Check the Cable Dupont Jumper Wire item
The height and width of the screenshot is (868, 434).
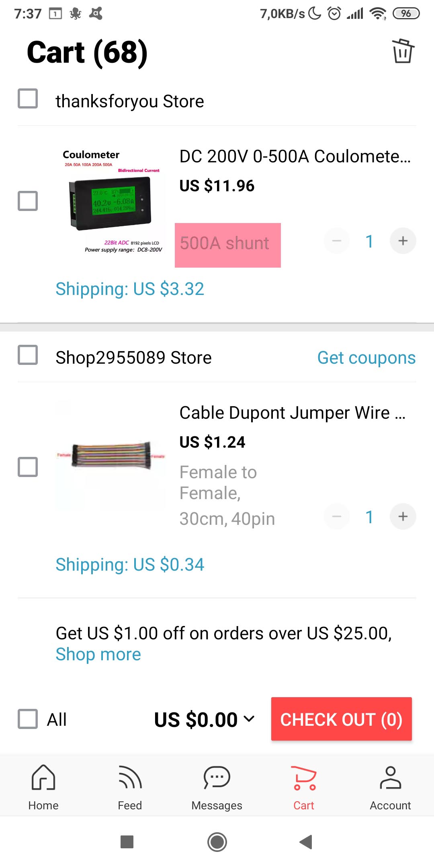point(28,467)
